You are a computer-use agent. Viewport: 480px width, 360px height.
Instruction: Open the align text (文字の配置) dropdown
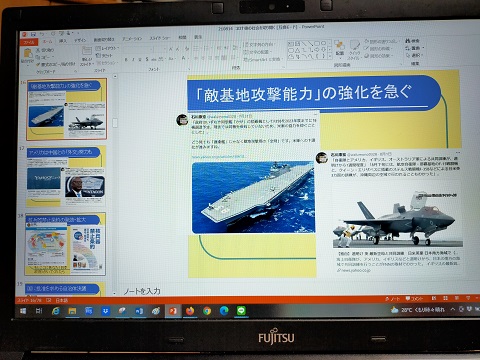(x=258, y=52)
